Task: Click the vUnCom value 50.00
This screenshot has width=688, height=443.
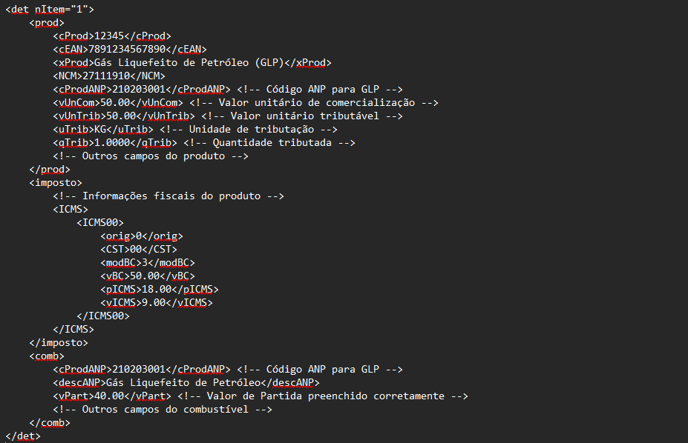Action: (x=115, y=103)
